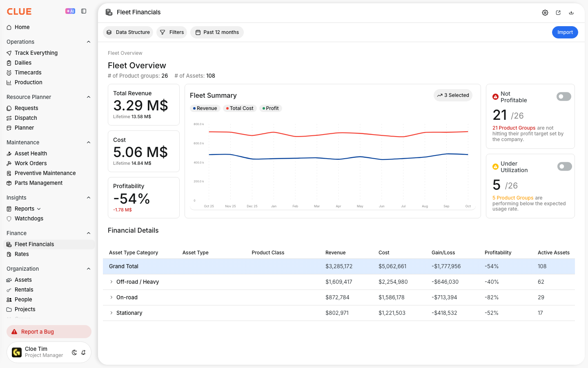Toggle dark mode moon icon
This screenshot has width=588, height=368.
pyautogui.click(x=74, y=352)
